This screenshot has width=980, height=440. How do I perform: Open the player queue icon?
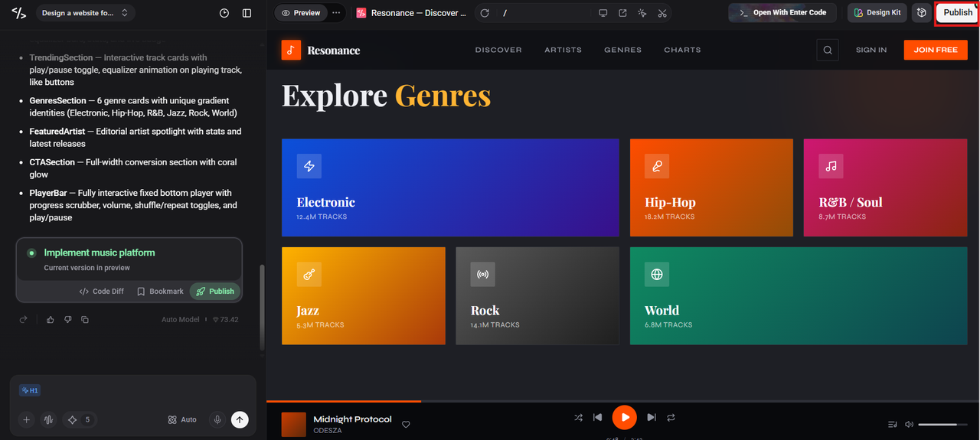point(892,424)
